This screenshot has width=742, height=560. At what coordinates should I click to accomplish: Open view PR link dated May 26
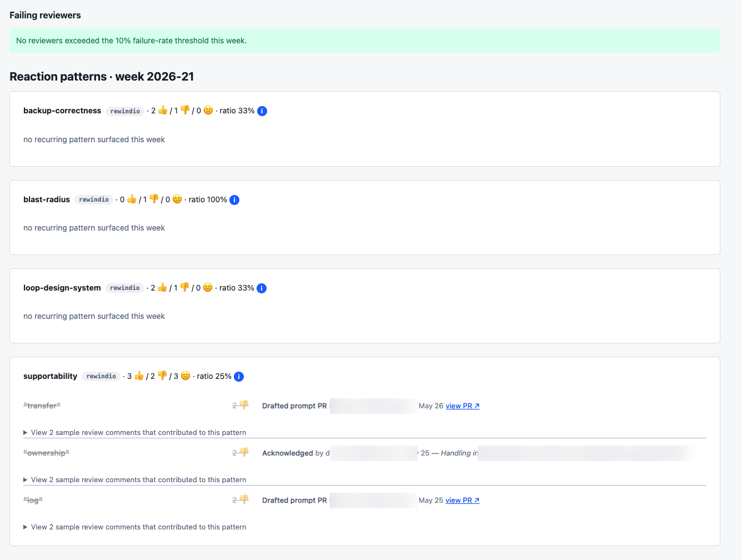(463, 406)
